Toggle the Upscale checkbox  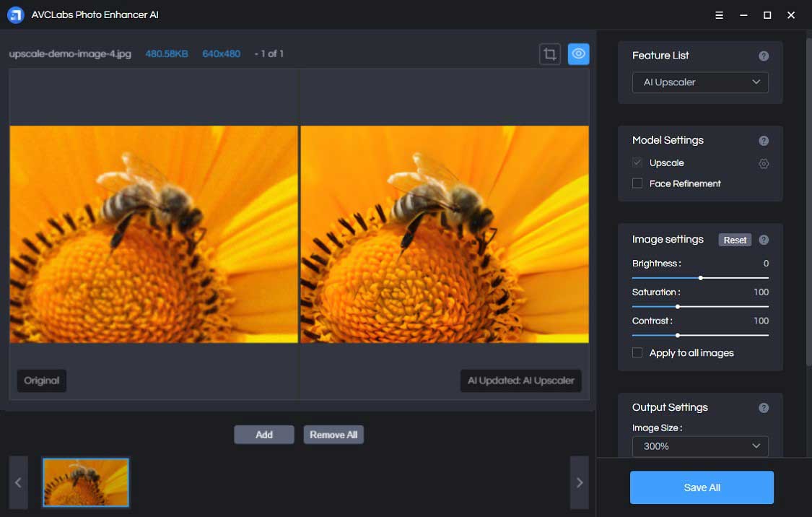(x=637, y=163)
